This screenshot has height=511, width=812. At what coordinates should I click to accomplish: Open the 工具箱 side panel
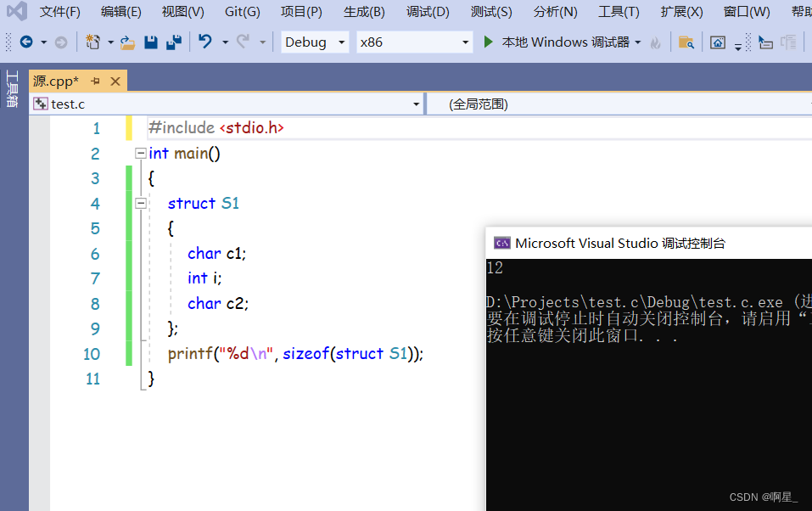coord(12,89)
